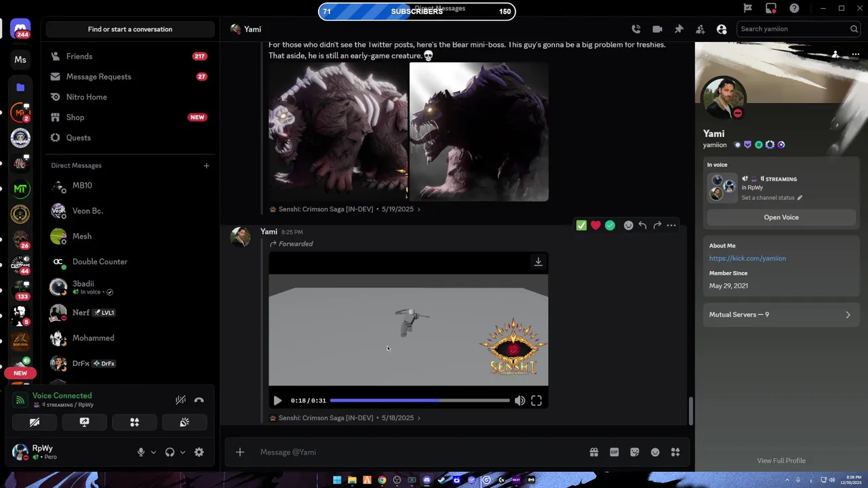
Task: Create a new DM with plus icon
Action: (x=206, y=165)
